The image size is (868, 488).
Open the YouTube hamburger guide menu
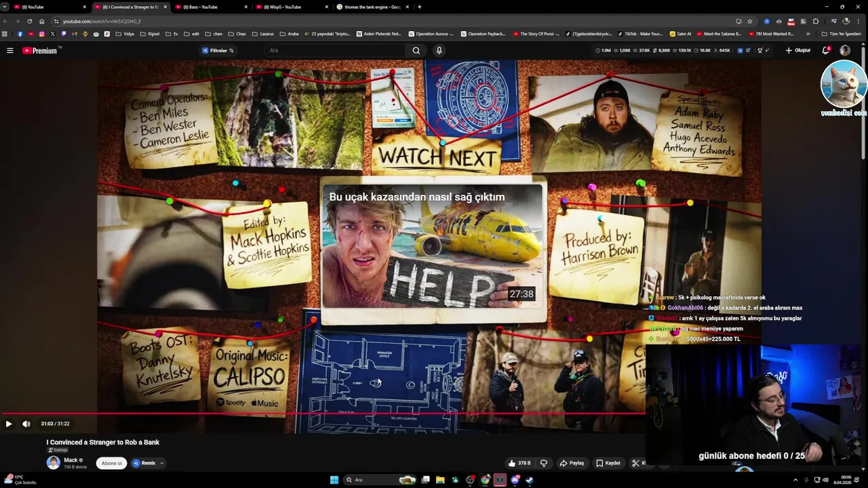(9, 50)
